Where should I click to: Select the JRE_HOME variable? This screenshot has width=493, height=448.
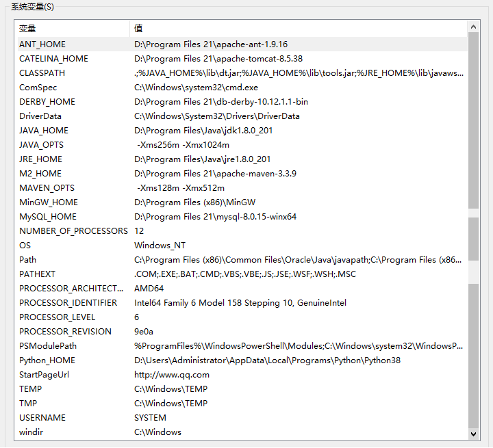(x=242, y=159)
